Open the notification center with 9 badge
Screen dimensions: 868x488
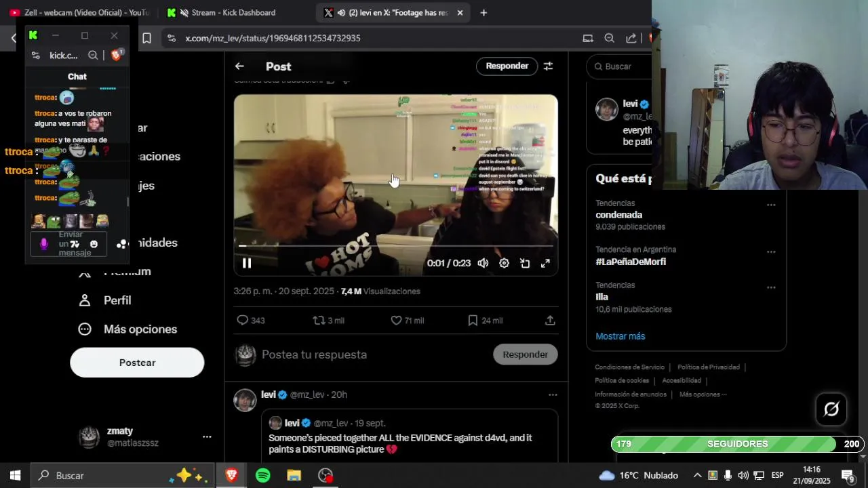click(x=848, y=475)
